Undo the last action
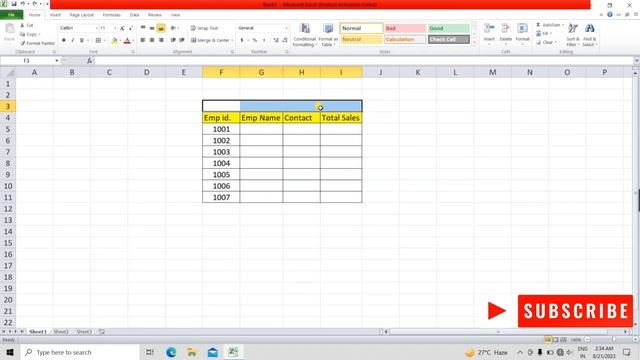This screenshot has height=360, width=640. [23, 4]
